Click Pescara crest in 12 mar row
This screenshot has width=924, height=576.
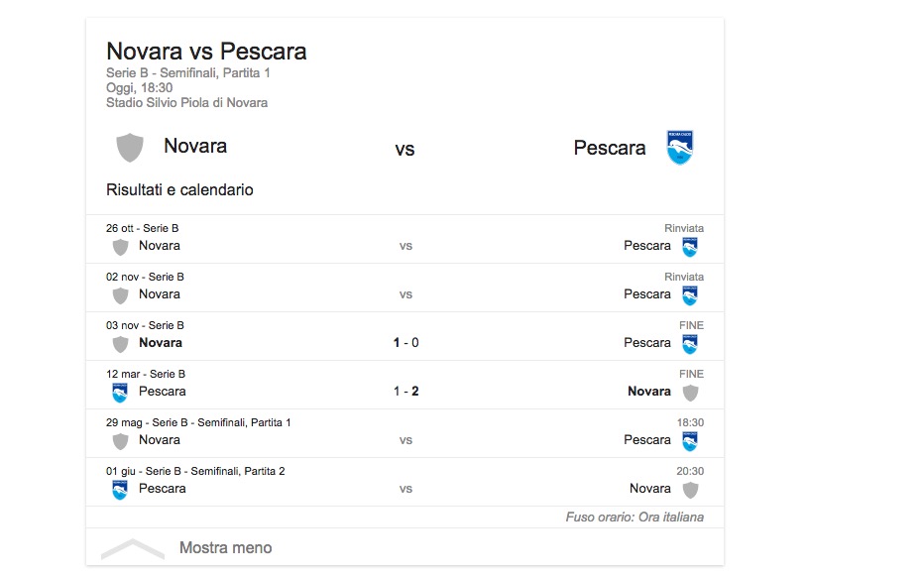click(x=120, y=392)
